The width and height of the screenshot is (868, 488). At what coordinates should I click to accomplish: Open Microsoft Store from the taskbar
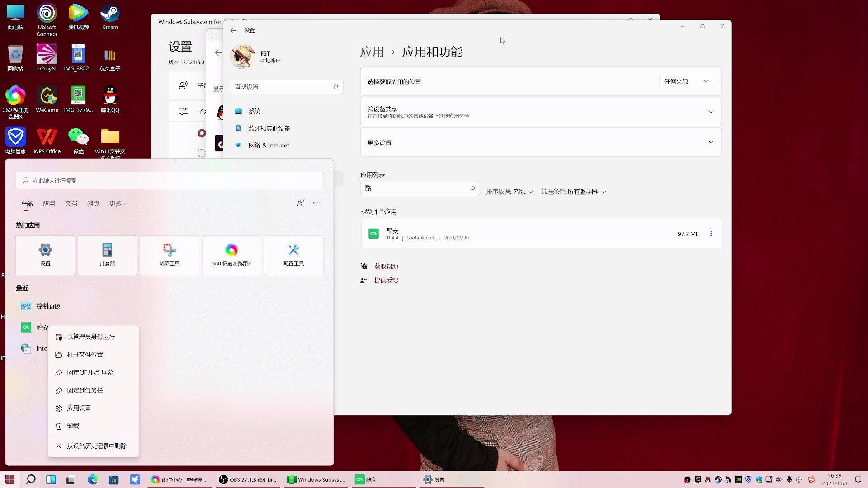click(x=113, y=479)
